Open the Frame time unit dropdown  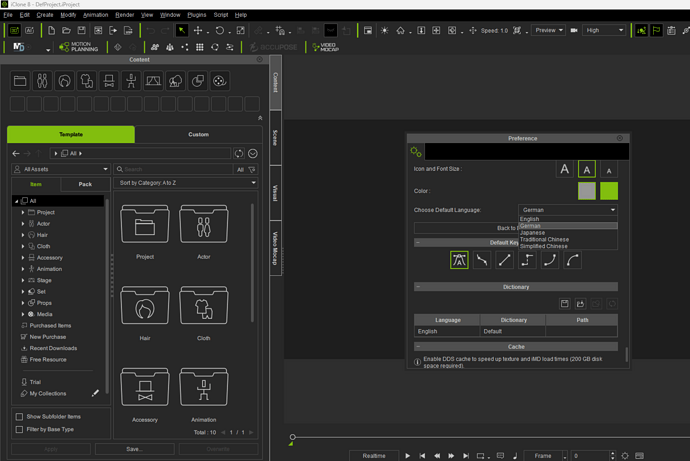click(x=546, y=456)
